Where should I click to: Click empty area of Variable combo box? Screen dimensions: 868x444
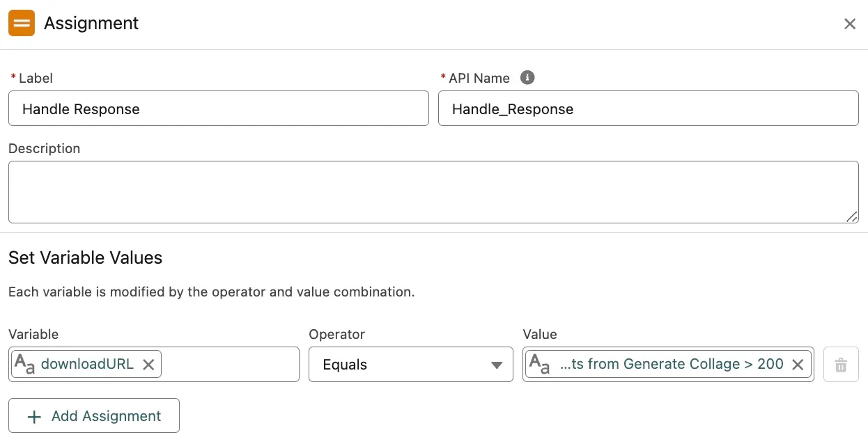point(230,365)
